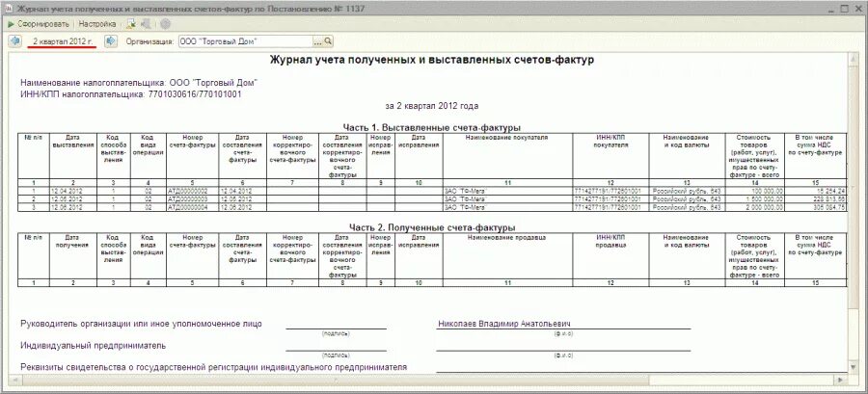Click signatory name Николаев Владимир Анатольевич
The width and height of the screenshot is (868, 394).
[x=504, y=324]
